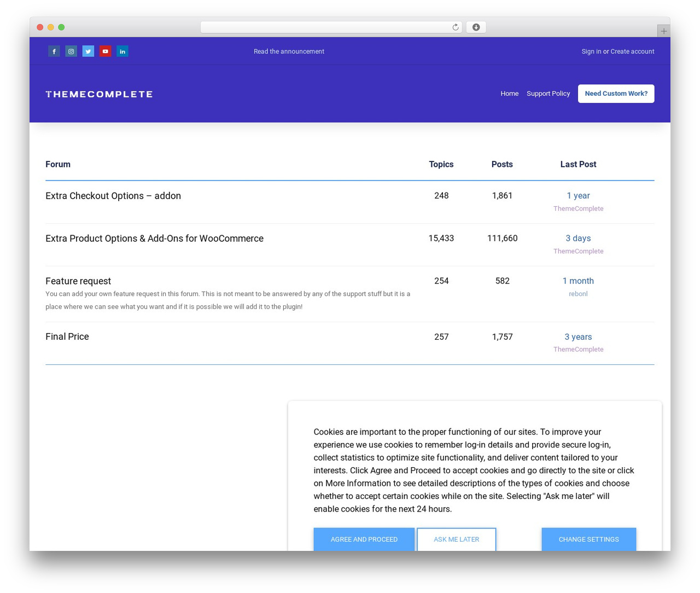Open the Support Policy menu item
This screenshot has height=593, width=700.
549,94
